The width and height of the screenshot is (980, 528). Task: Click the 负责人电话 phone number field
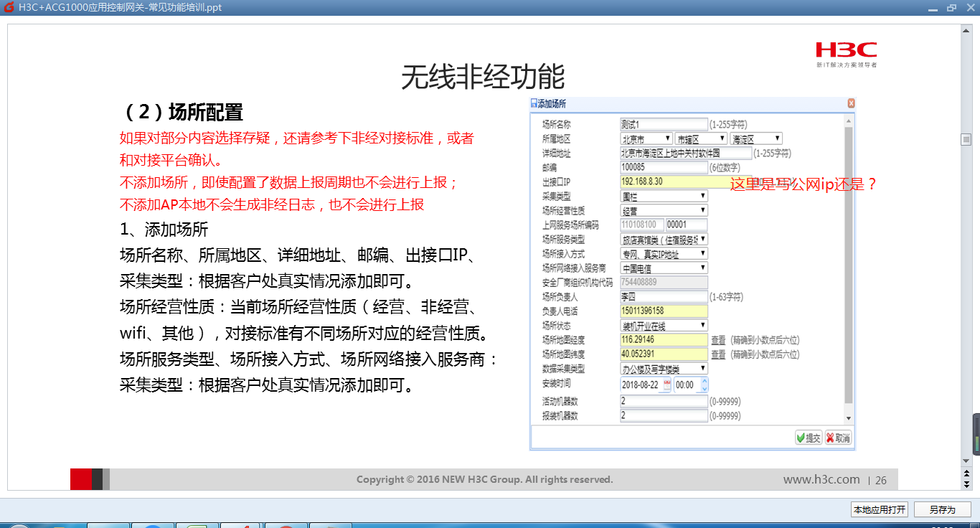coord(664,311)
